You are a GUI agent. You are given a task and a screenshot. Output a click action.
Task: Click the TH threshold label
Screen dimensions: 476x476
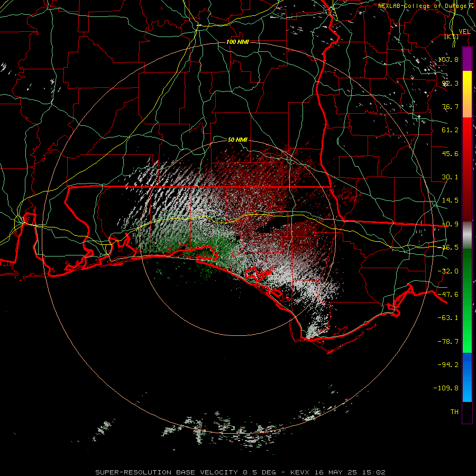point(454,412)
